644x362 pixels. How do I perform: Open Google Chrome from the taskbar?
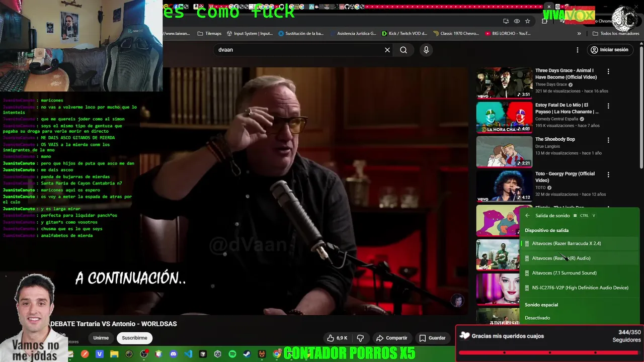277,354
